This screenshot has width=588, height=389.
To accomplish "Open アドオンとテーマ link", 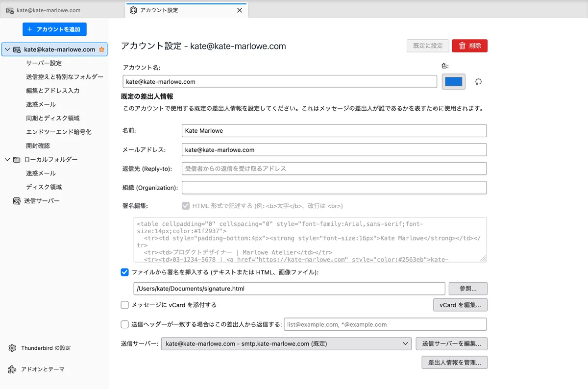I will [x=43, y=369].
